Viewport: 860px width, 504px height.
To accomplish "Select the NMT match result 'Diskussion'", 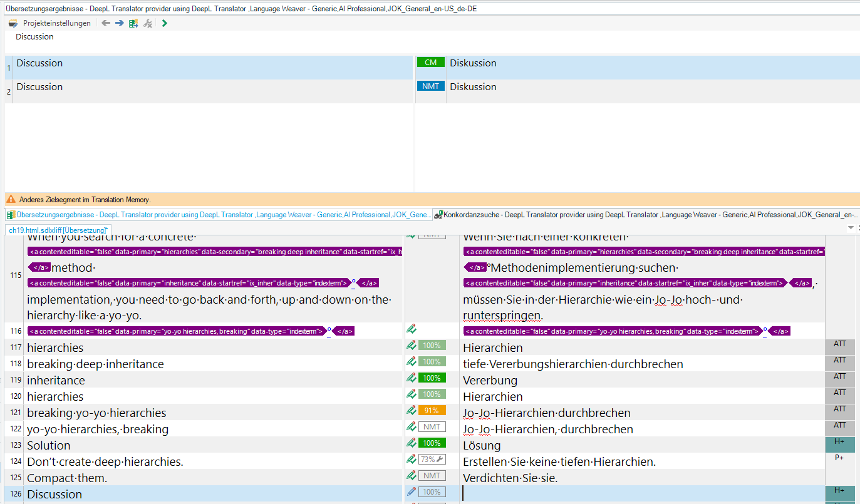I will point(473,87).
